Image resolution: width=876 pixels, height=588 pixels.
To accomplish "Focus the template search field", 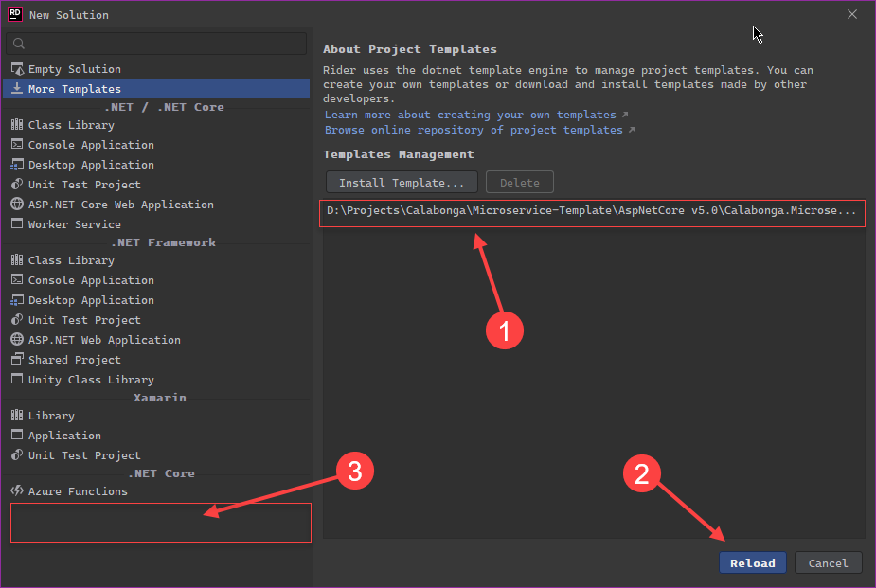I will click(x=156, y=44).
